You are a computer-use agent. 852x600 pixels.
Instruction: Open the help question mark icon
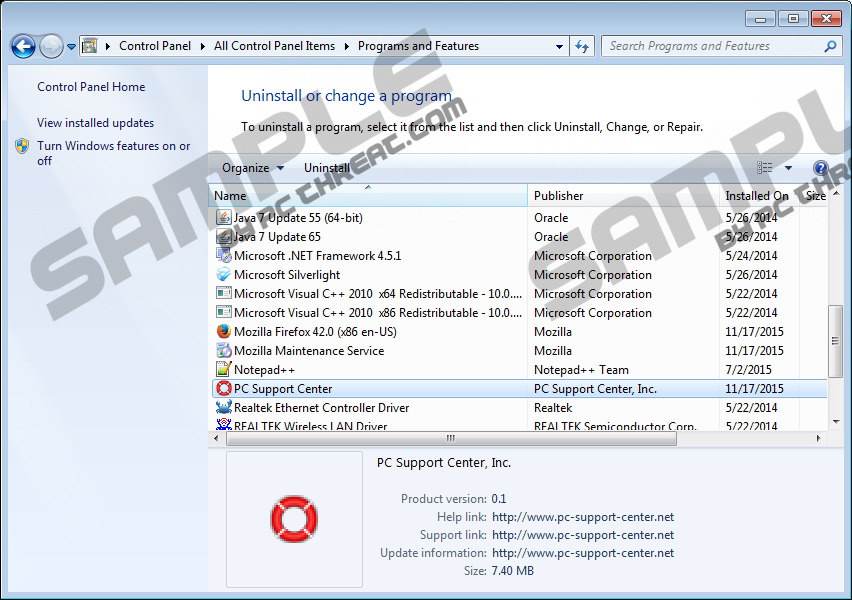coord(821,168)
